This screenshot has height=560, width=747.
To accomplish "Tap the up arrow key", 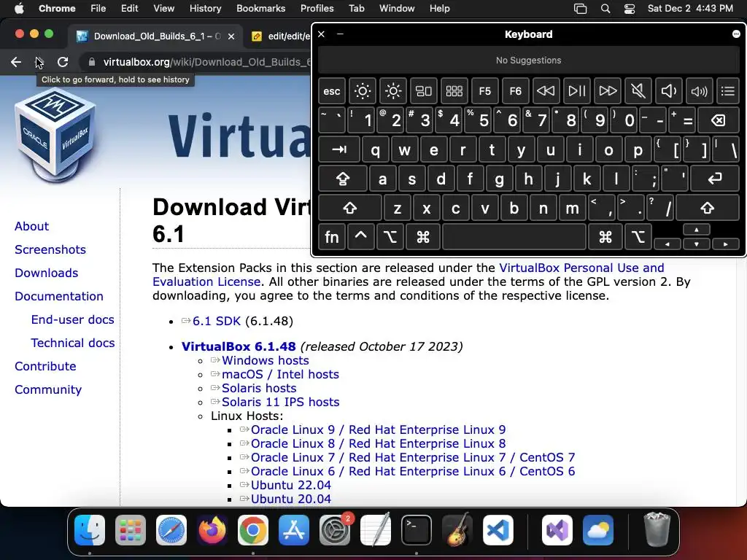I will point(697,230).
